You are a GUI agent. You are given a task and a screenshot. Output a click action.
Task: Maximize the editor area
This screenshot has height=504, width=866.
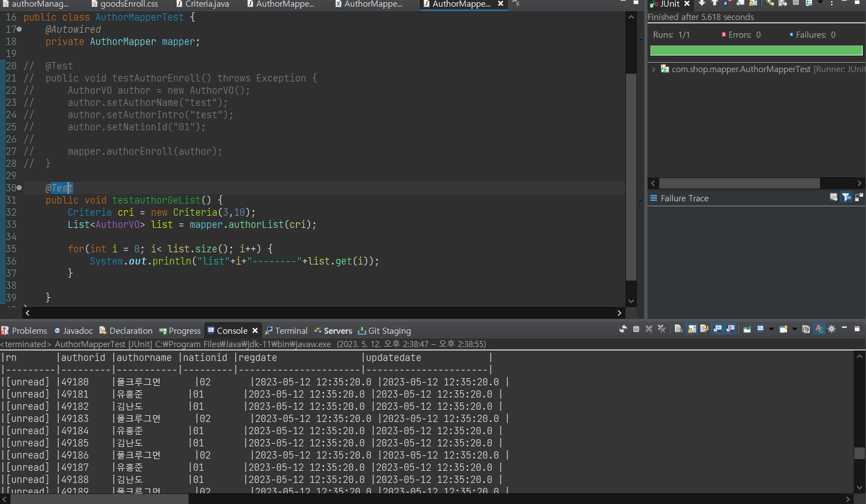pos(636,3)
